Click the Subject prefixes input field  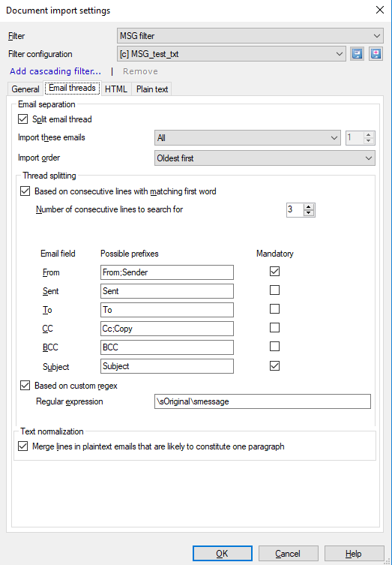167,366
